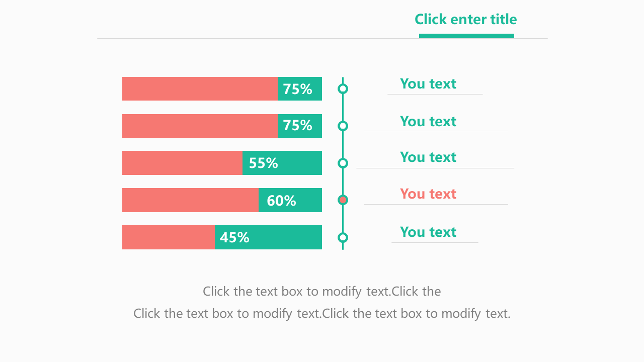Select the topmost timeline marker circle
This screenshot has height=362, width=644.
343,89
